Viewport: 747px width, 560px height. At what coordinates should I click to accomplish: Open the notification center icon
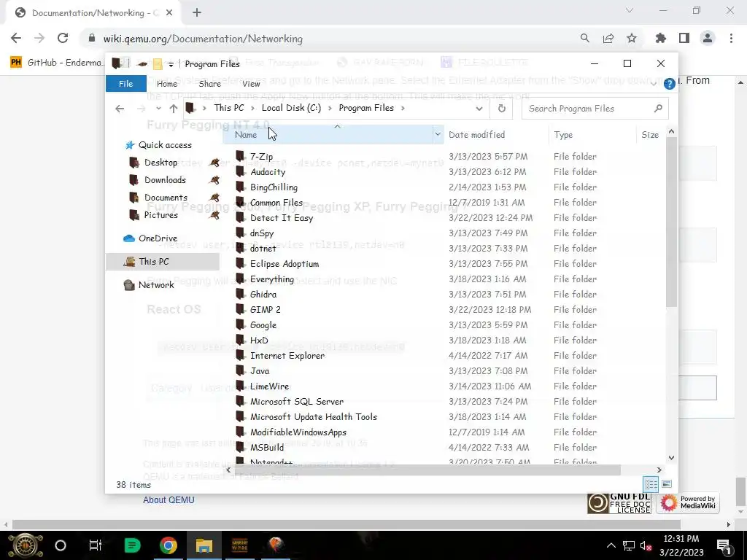click(724, 545)
